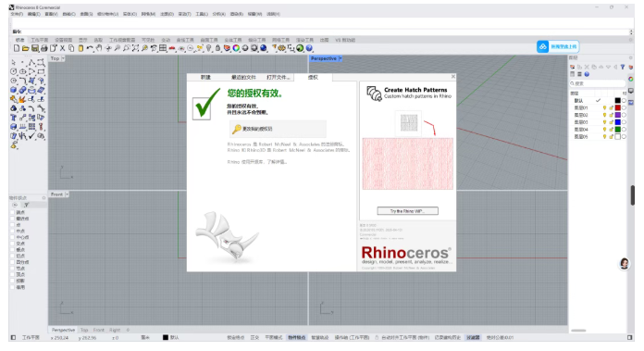The height and width of the screenshot is (351, 644).
Task: Select the arrow pointer tool in left sidebar
Action: [14, 63]
